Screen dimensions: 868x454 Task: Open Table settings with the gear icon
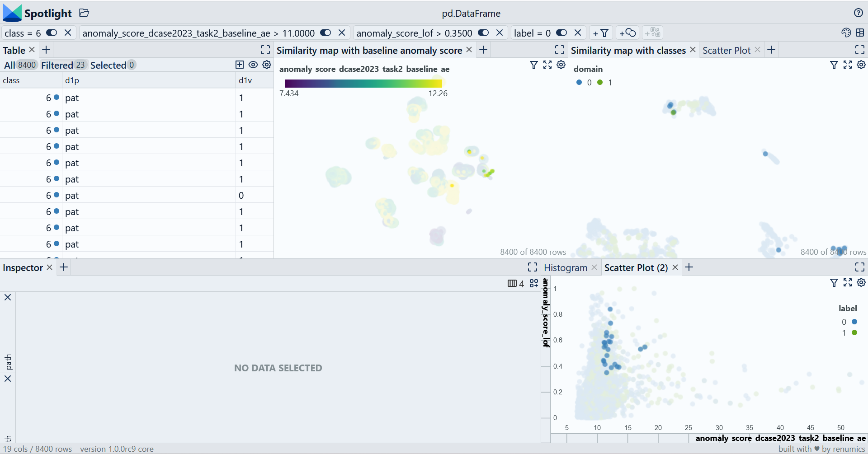(266, 65)
